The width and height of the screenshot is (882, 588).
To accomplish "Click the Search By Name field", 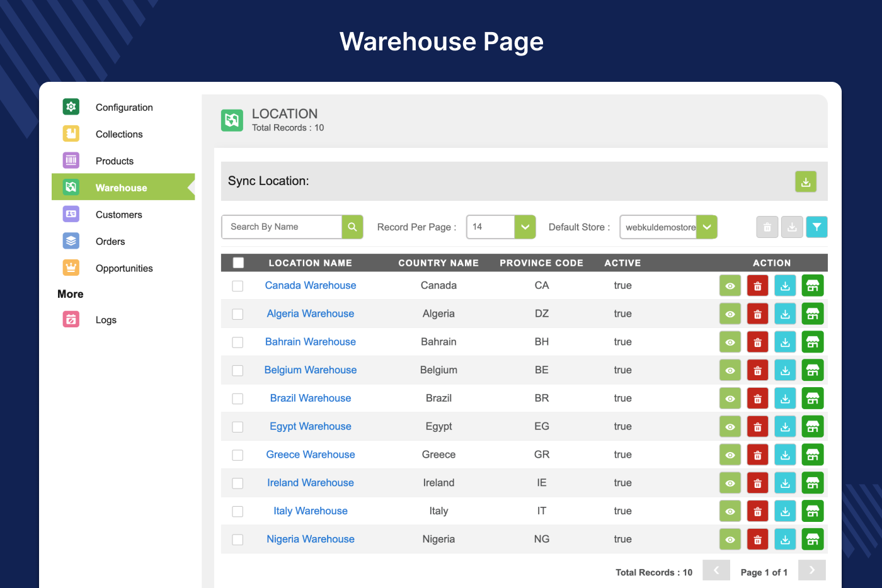I will pos(280,227).
